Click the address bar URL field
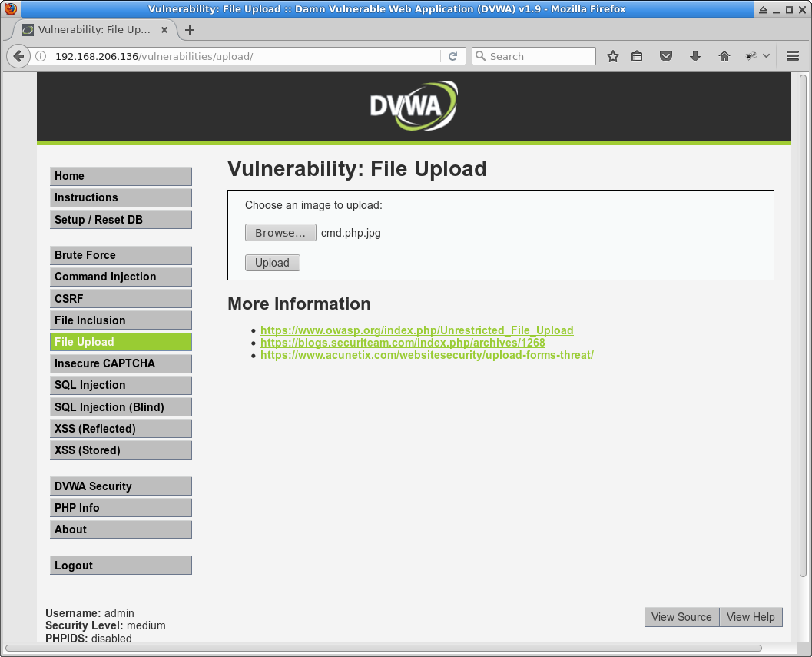This screenshot has height=657, width=812. [246, 56]
